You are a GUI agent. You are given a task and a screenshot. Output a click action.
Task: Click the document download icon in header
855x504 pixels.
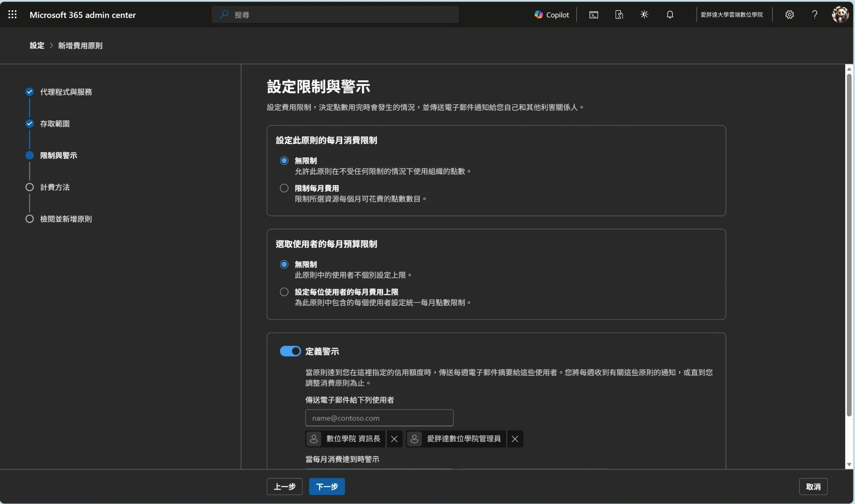point(619,15)
